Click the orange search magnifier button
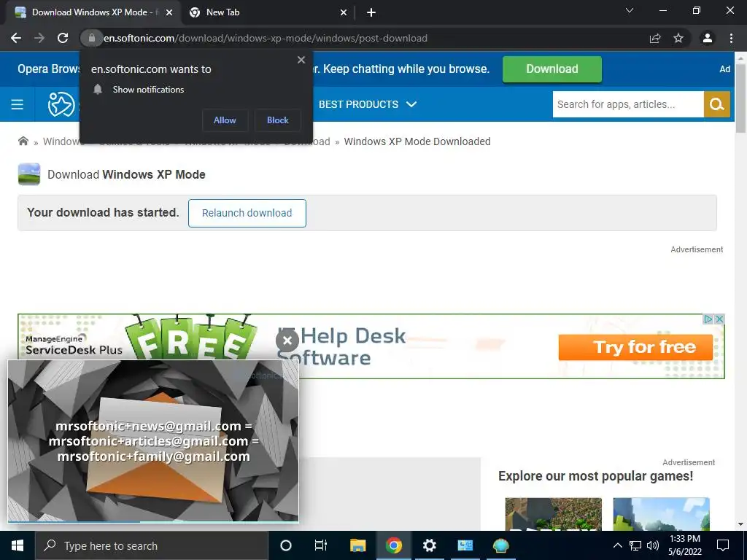The image size is (747, 560). point(716,104)
